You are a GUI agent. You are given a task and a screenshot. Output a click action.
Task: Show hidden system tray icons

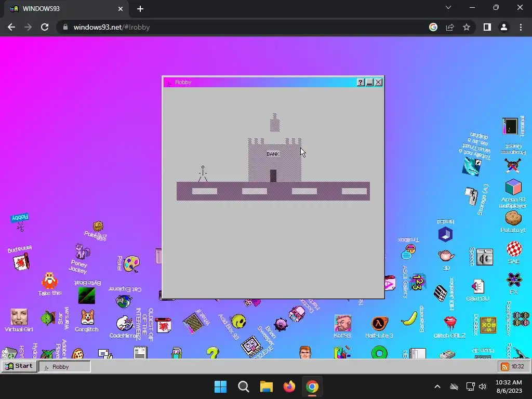tap(437, 387)
